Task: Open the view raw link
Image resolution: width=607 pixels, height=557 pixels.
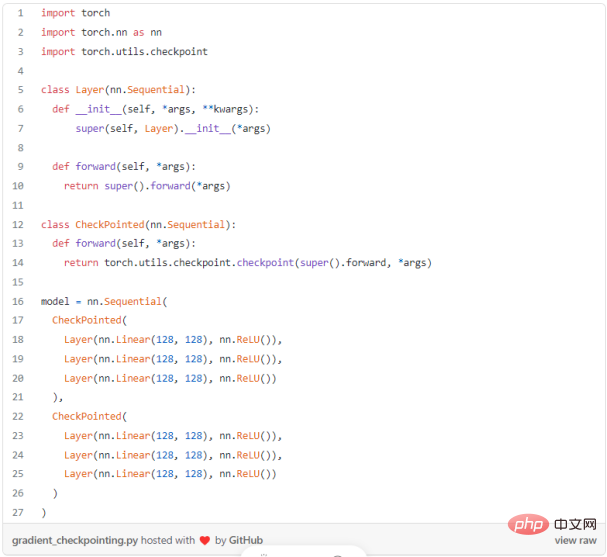Action: pos(575,540)
